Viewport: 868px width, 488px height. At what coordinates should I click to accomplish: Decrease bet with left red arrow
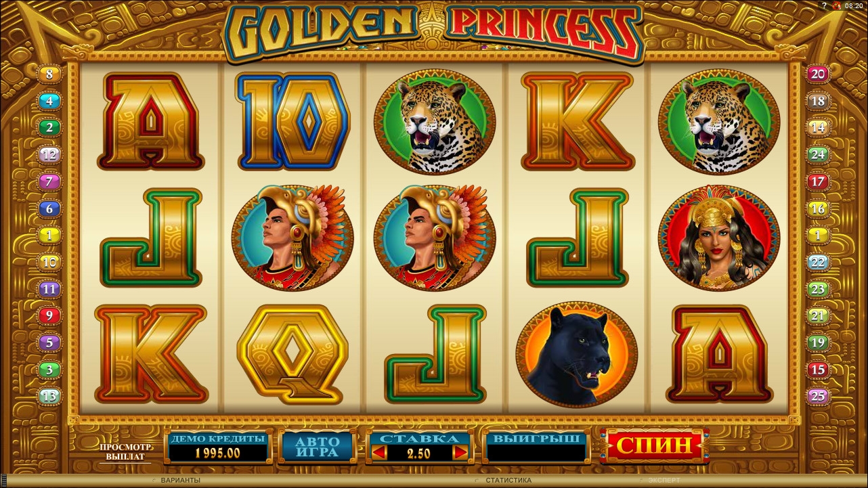(x=380, y=453)
